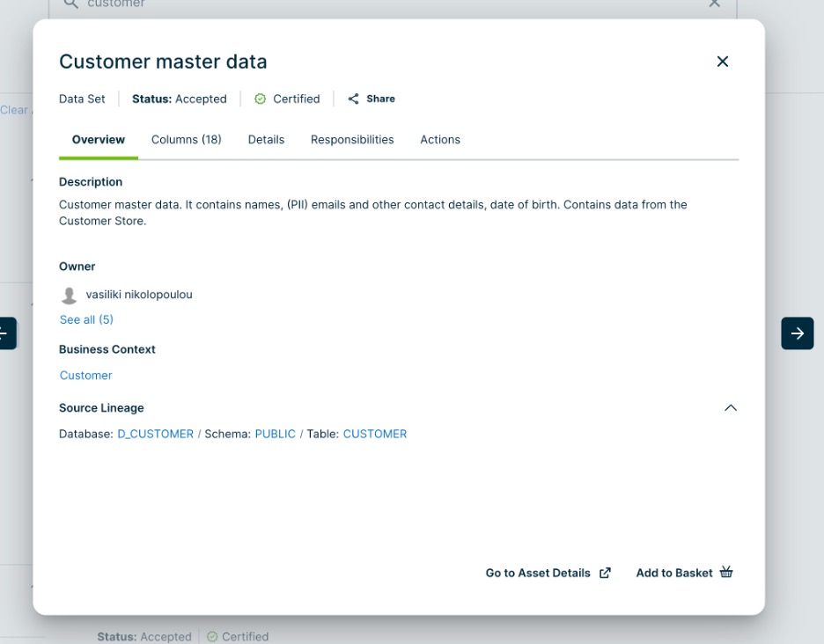Close the Customer master data dialog
The height and width of the screenshot is (644, 824).
point(723,62)
